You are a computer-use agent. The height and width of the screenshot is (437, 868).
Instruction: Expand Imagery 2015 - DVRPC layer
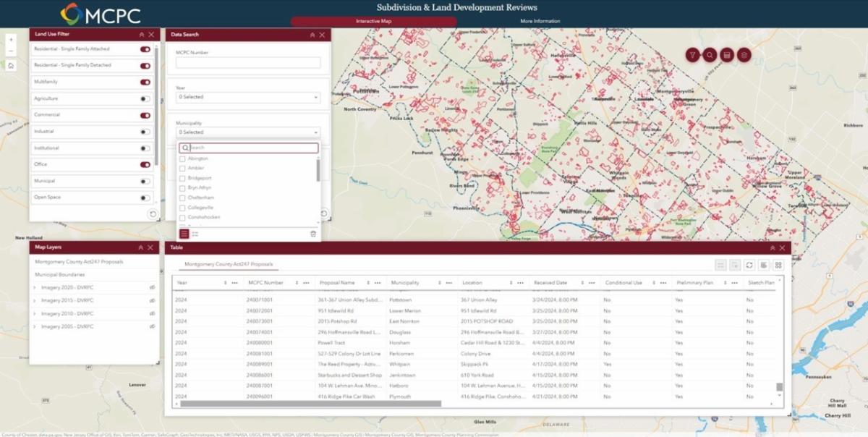click(x=35, y=300)
